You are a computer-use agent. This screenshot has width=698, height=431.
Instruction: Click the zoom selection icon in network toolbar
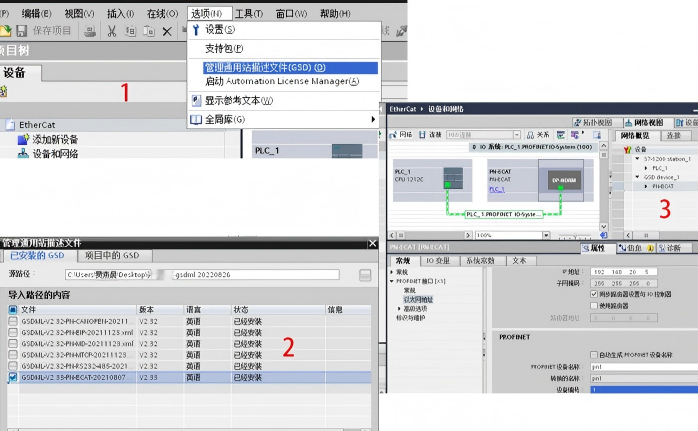(x=597, y=134)
